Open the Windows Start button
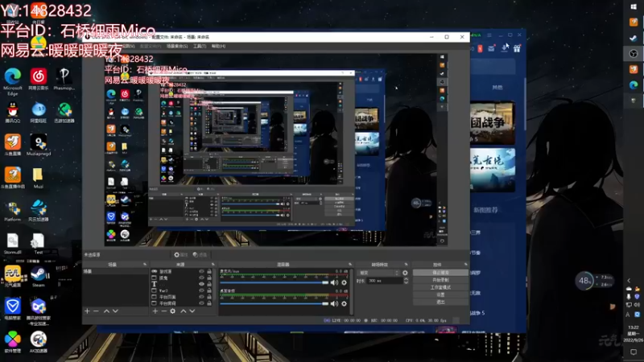Screen dimensions: 644x362 click(x=634, y=6)
